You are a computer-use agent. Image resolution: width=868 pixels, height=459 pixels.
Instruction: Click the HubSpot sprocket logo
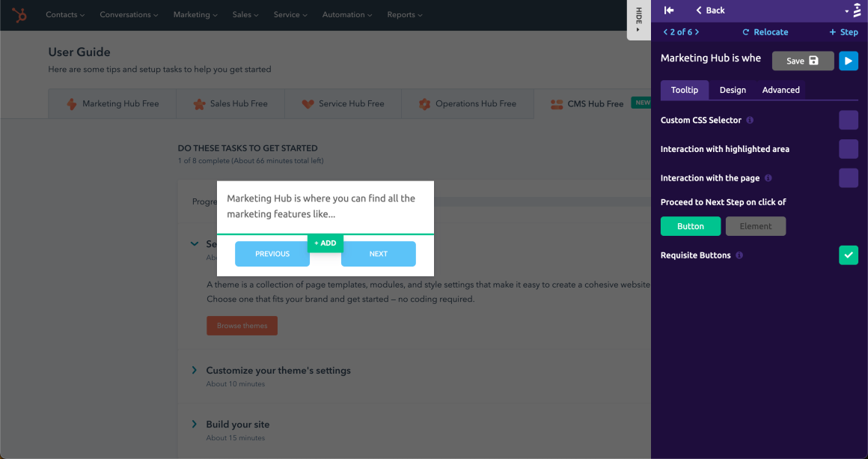click(19, 14)
